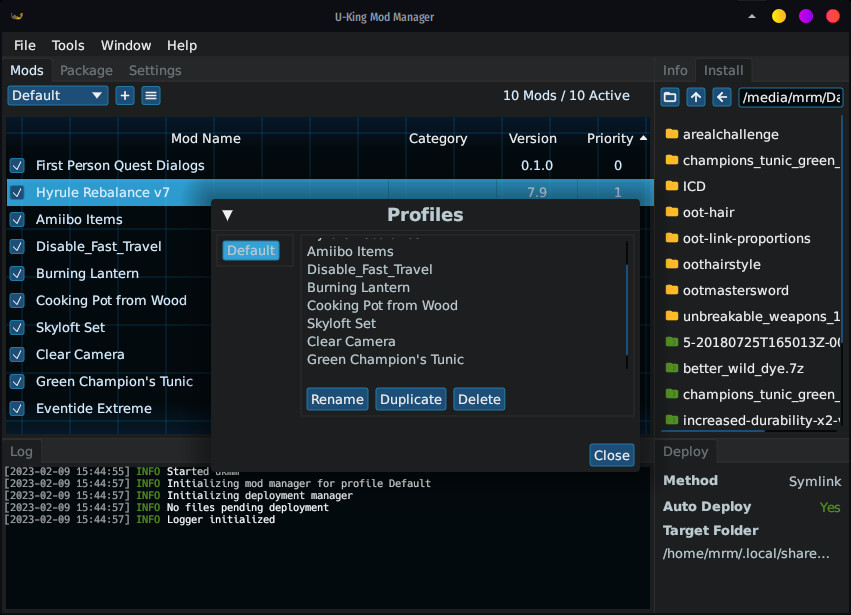Click the add profile plus icon
The image size is (851, 615).
point(124,95)
